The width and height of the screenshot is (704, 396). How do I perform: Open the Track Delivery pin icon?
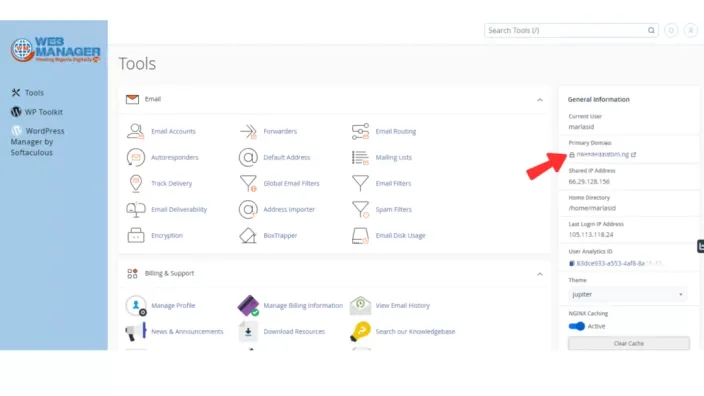coord(136,183)
